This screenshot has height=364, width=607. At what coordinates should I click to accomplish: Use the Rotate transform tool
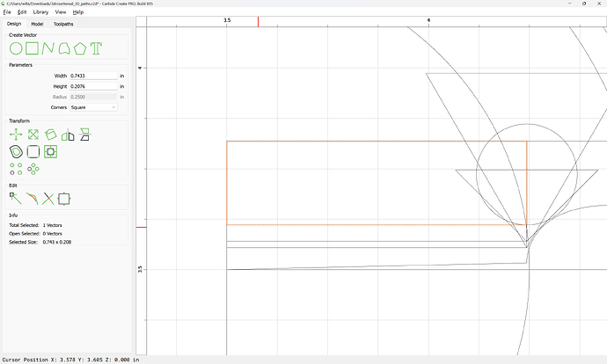click(x=50, y=135)
